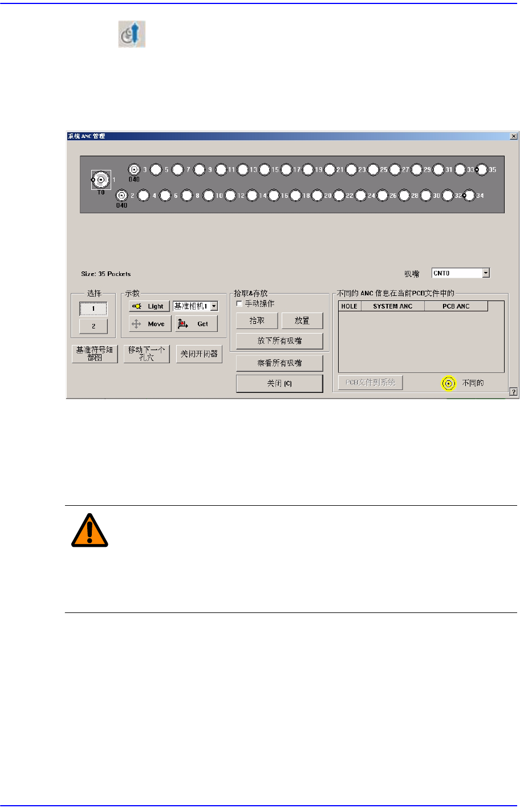Open the 吸嘴 CNT0 dropdown

tap(486, 273)
